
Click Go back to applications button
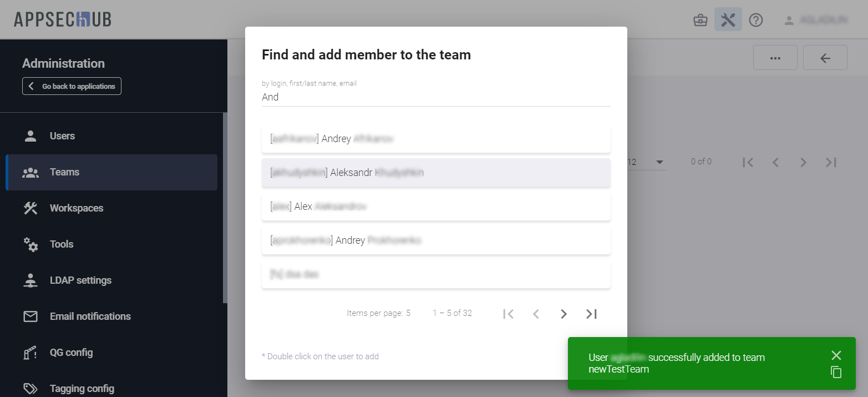click(72, 86)
